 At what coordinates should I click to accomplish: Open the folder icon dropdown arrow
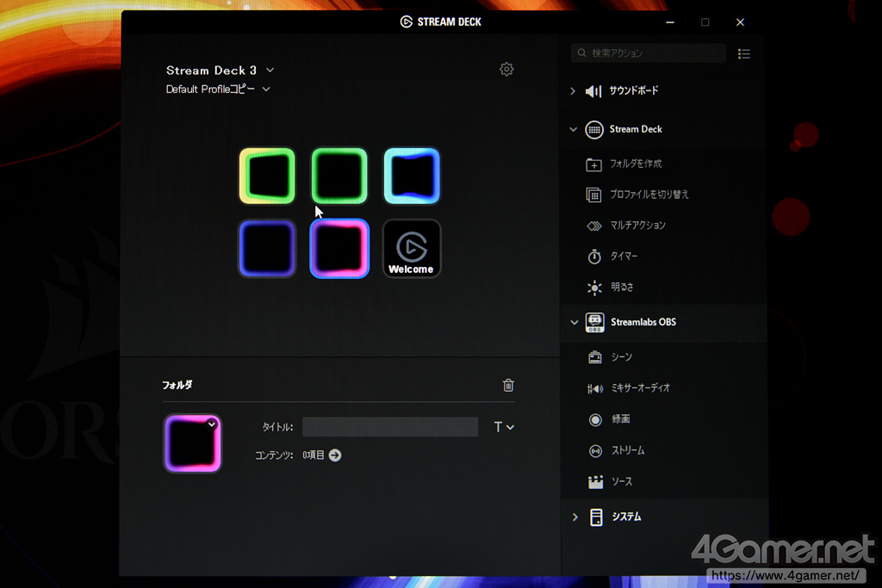click(212, 424)
